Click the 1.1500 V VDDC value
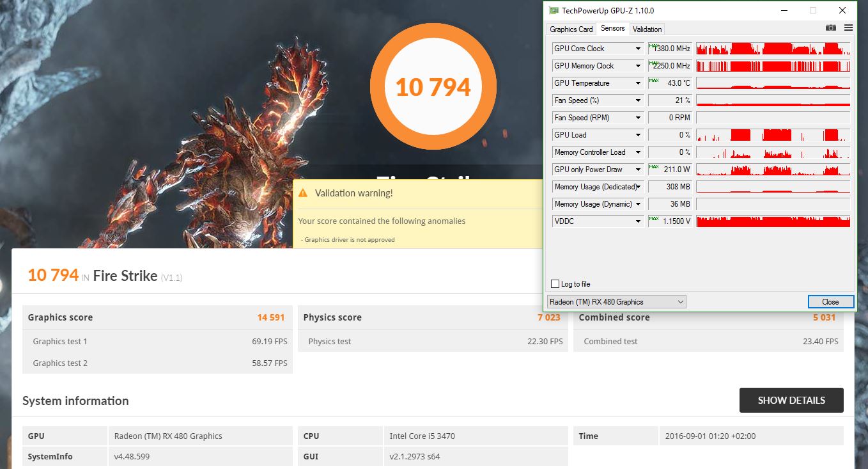 670,221
